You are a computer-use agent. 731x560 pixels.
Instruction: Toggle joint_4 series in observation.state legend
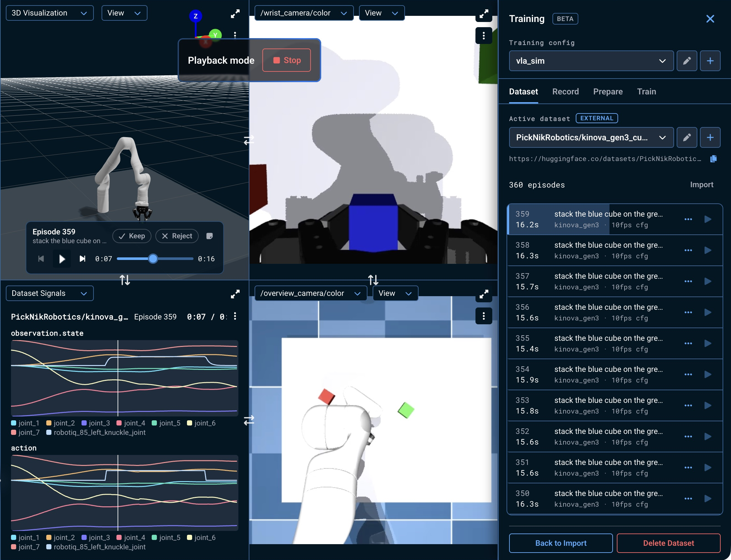[131, 423]
